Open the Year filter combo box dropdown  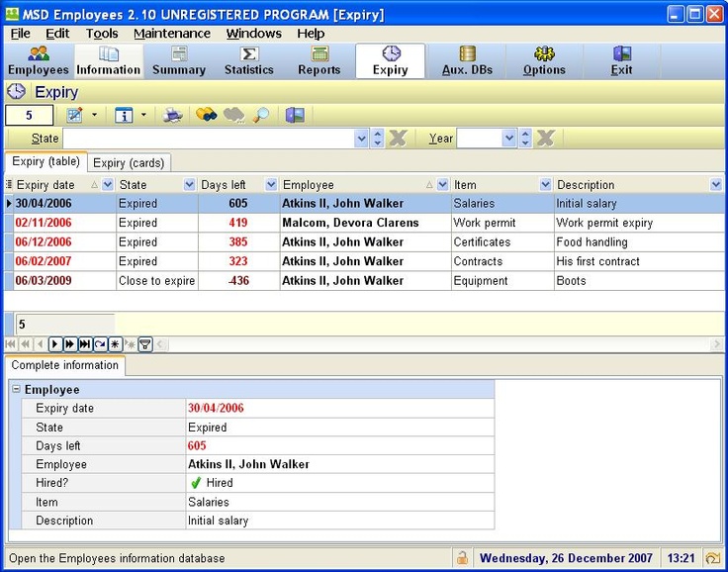tap(509, 138)
